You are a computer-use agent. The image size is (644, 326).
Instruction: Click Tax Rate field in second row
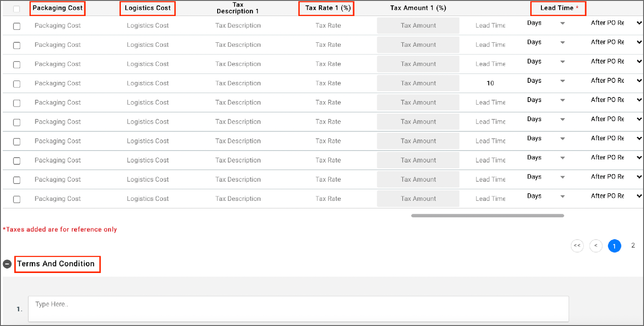pyautogui.click(x=328, y=45)
